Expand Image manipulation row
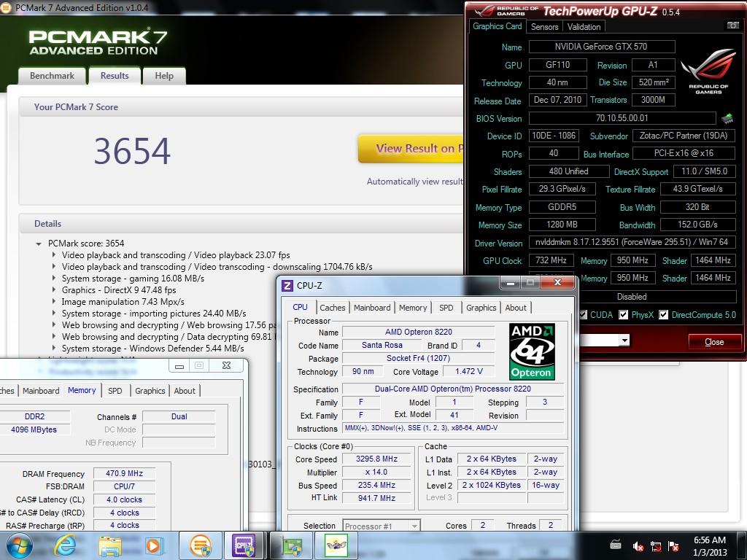 (x=54, y=302)
